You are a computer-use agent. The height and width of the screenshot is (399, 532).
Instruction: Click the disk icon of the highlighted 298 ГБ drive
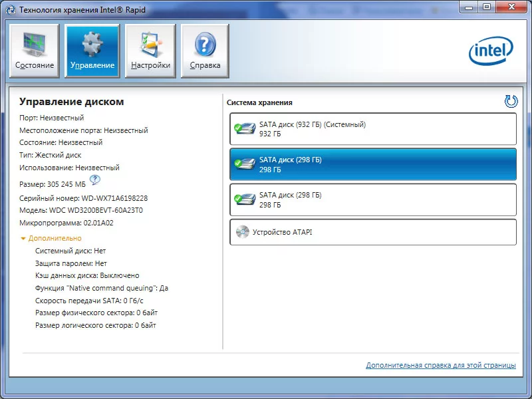pos(245,164)
